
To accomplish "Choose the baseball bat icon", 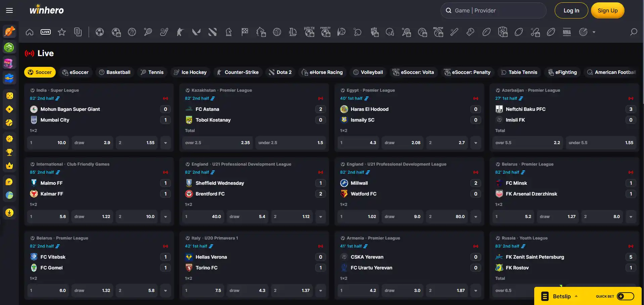I will (x=454, y=32).
